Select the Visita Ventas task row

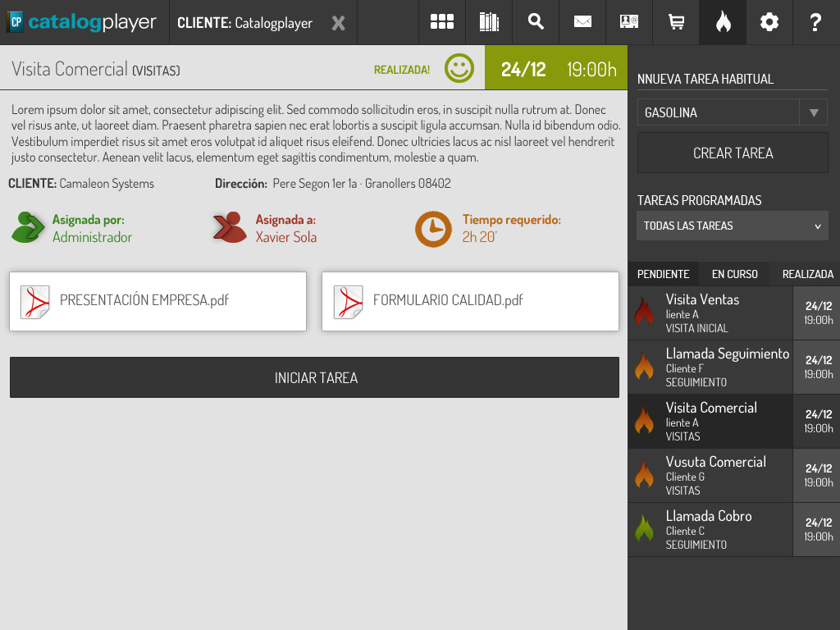734,313
